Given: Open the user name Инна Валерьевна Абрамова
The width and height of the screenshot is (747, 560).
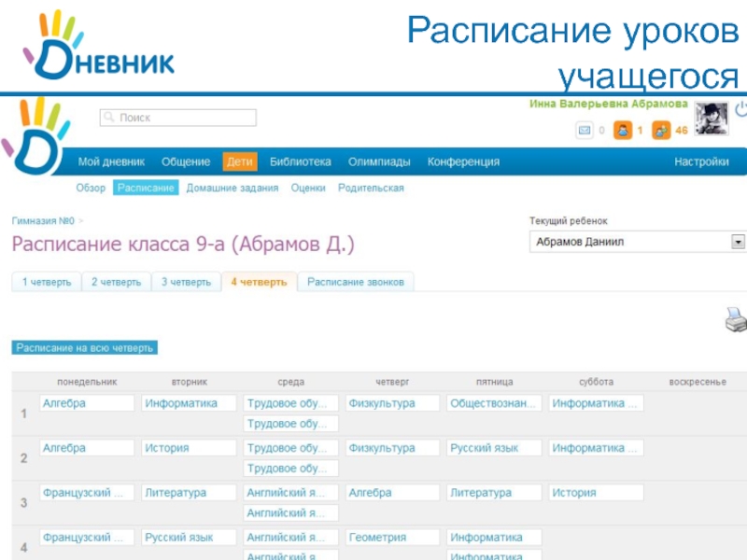Looking at the screenshot, I should (609, 105).
